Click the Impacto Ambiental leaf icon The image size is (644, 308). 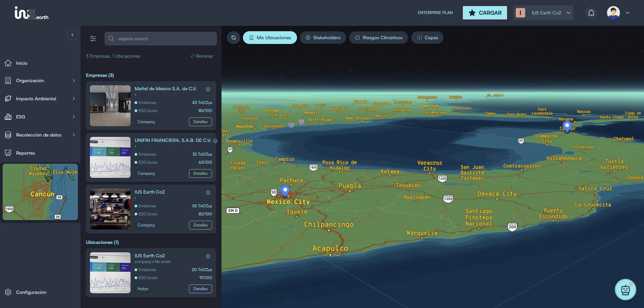8,99
